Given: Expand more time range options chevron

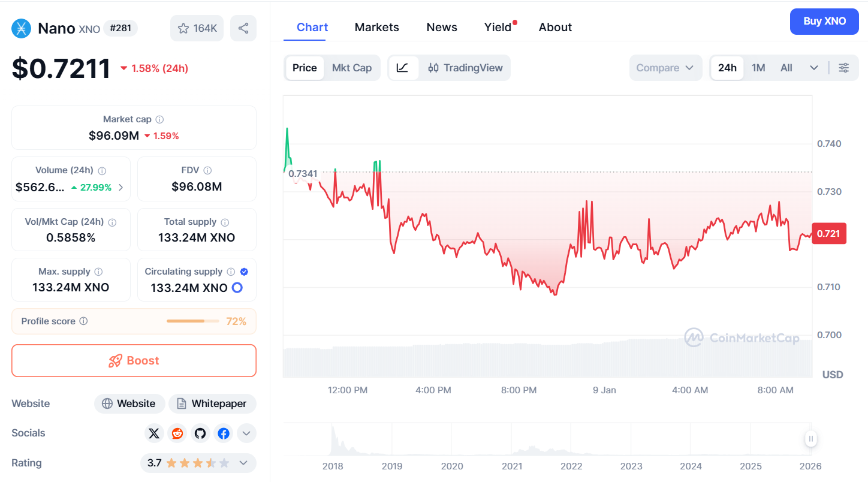Looking at the screenshot, I should (x=813, y=68).
